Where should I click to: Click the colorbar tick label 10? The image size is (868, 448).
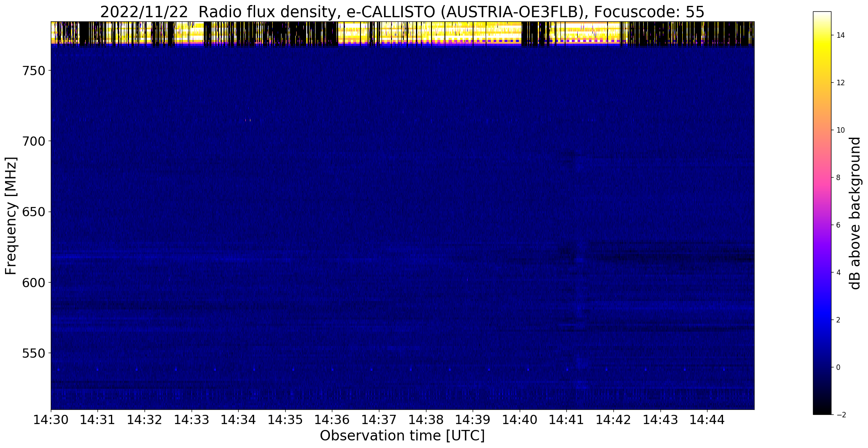tap(841, 130)
